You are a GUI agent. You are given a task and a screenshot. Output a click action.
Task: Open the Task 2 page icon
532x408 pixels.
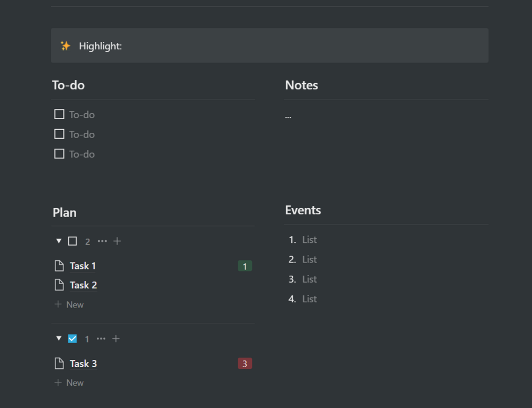[59, 285]
